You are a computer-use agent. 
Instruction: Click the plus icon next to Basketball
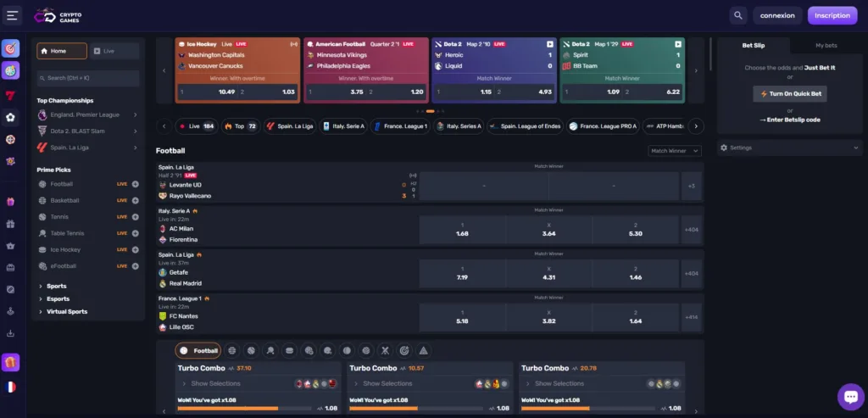coord(136,201)
